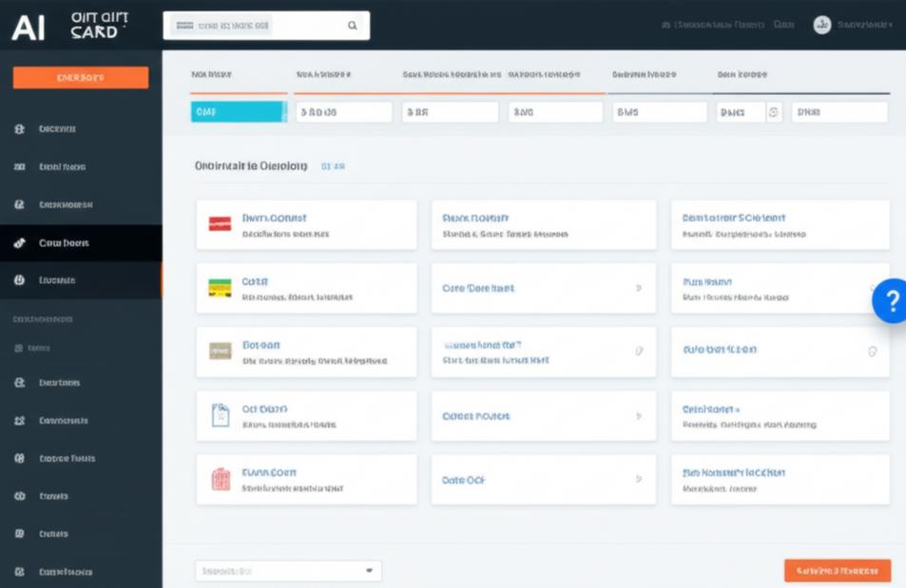The width and height of the screenshot is (906, 588).
Task: Adjust the cyan filter bar control
Action: [x=238, y=110]
